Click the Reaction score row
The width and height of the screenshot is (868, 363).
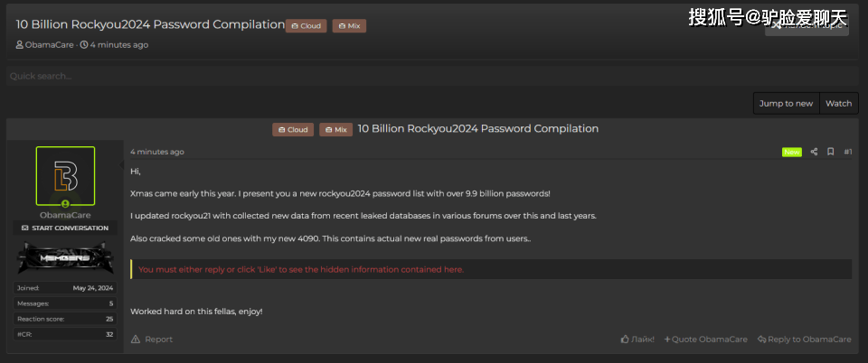tap(65, 319)
